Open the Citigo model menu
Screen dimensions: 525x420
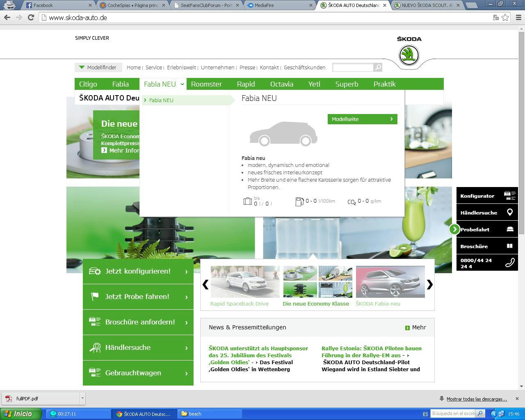click(88, 84)
